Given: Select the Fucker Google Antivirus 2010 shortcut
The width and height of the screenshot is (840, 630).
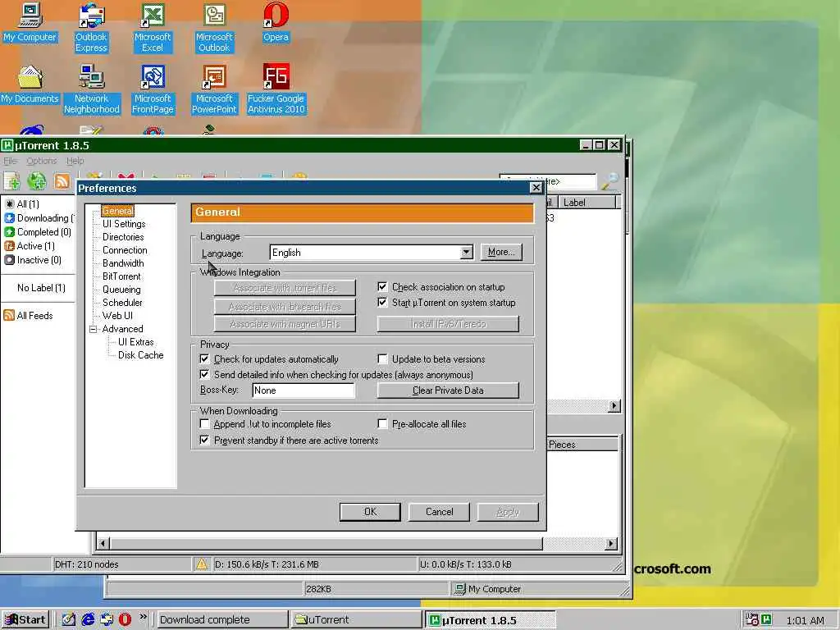Looking at the screenshot, I should pos(276,89).
